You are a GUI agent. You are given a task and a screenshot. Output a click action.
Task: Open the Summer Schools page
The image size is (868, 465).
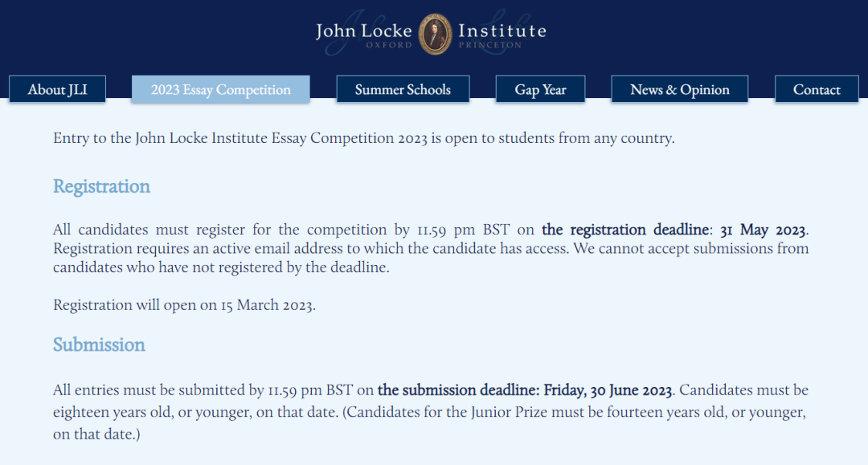coord(403,90)
